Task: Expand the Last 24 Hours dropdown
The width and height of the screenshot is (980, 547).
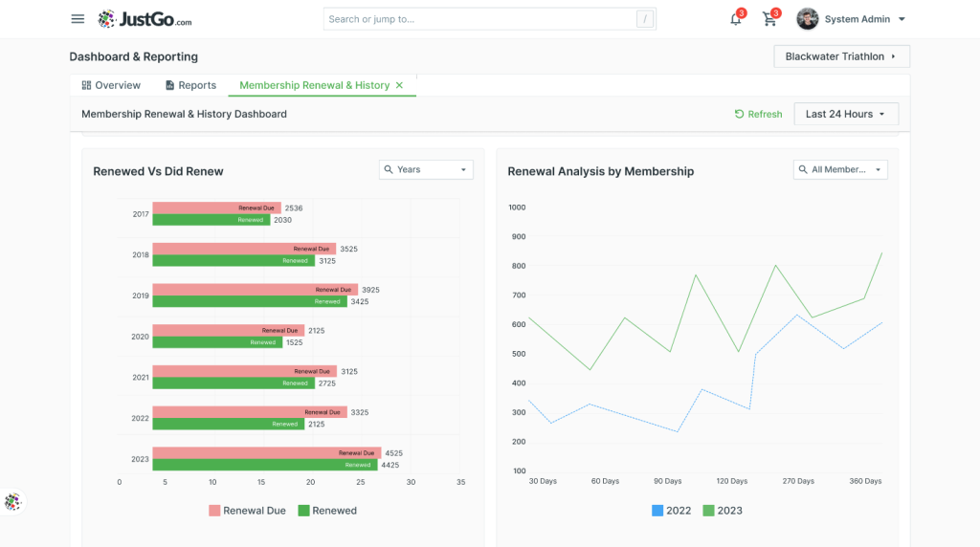Action: [x=846, y=114]
